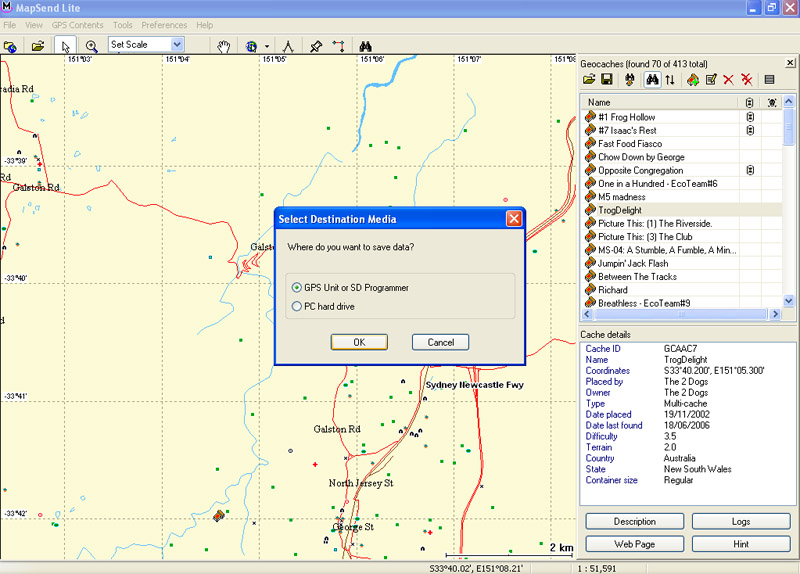Select the GPS Unit or SD Programmer option
The width and height of the screenshot is (800, 574).
[x=296, y=288]
